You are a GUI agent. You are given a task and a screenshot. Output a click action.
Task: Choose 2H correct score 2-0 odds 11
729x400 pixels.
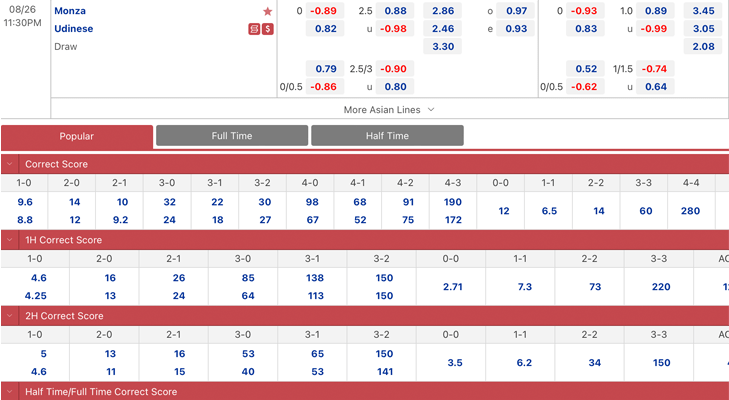110,371
